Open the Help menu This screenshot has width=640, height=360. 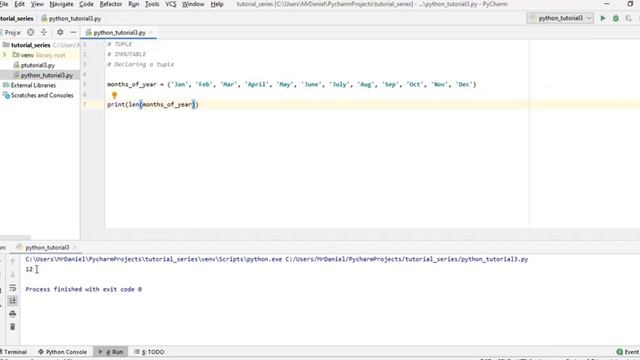pyautogui.click(x=217, y=4)
